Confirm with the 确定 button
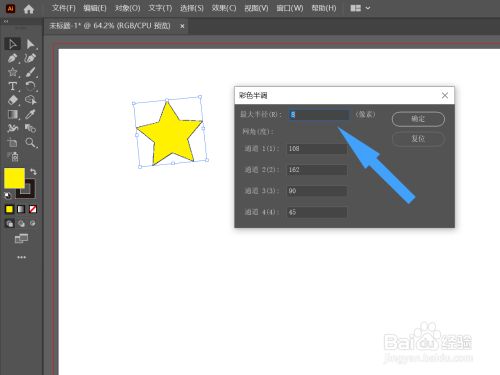 tap(418, 119)
